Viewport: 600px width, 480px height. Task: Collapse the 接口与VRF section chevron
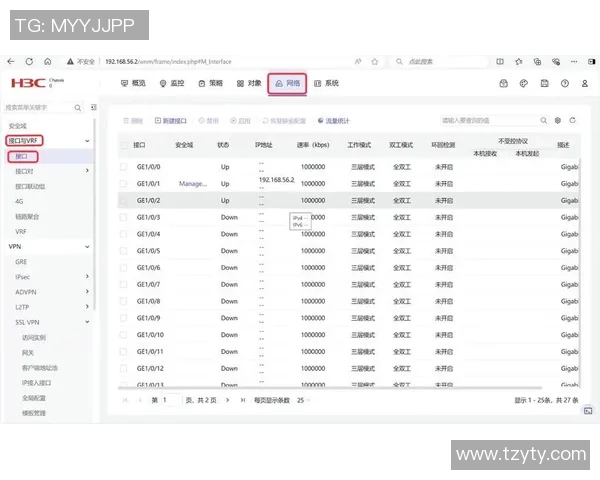pyautogui.click(x=87, y=141)
